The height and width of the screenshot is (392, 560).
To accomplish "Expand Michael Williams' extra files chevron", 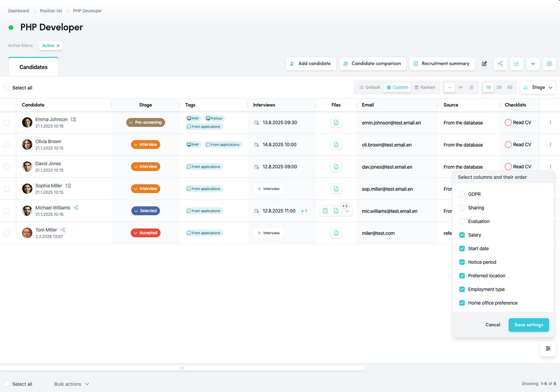I will (x=347, y=212).
